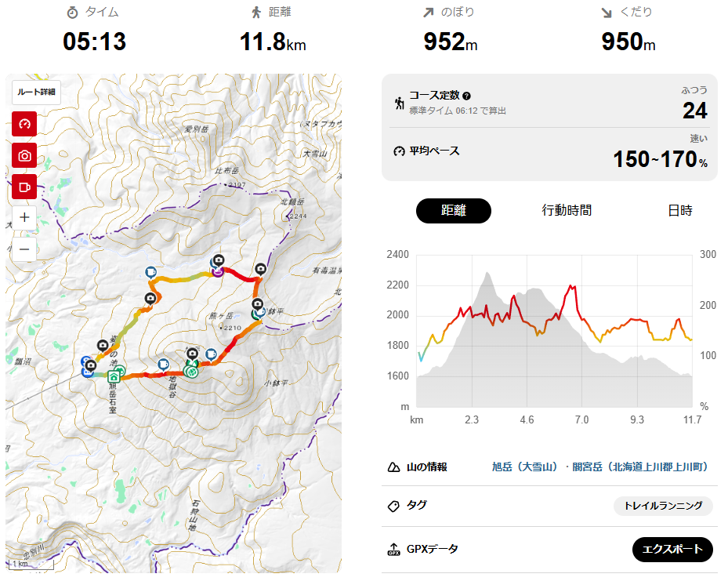Viewport: 728px width, 581px height.
Task: Export GPX data with エクスポート button
Action: (x=672, y=550)
